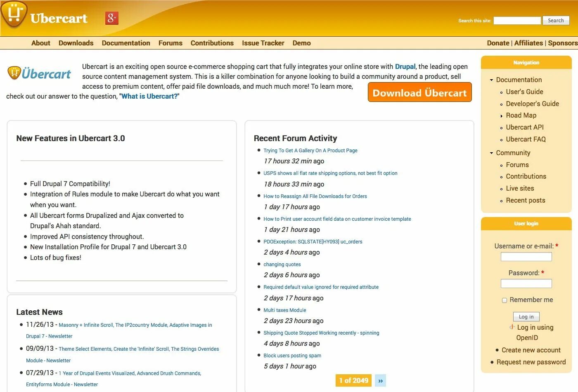Open the Affiliates link

[x=529, y=43]
